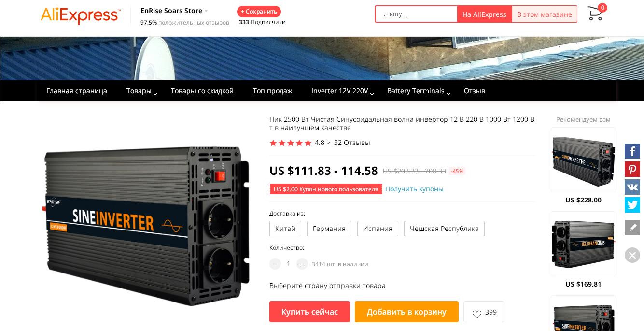Image resolution: width=644 pixels, height=331 pixels.
Task: Click the pencil edit icon in sidebar
Action: click(632, 228)
